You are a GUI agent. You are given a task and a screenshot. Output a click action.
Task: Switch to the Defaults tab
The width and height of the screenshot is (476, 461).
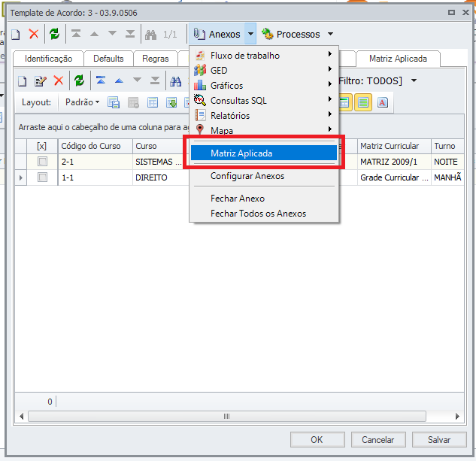click(108, 59)
